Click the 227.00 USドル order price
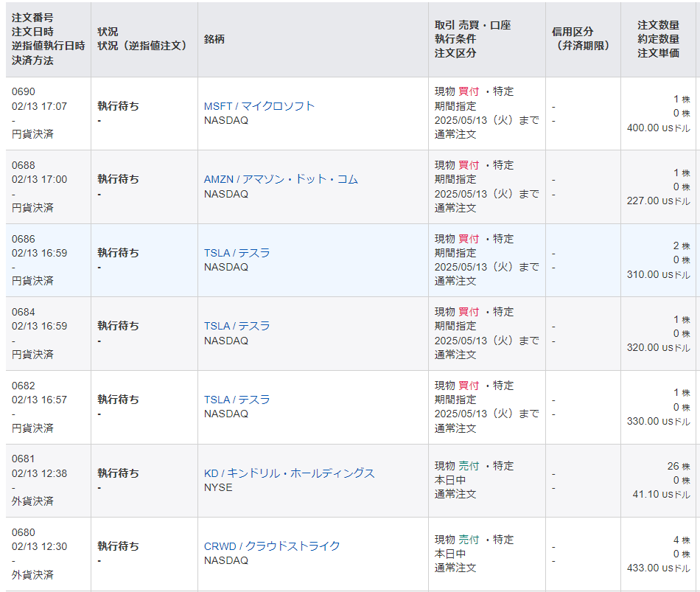 coord(659,201)
